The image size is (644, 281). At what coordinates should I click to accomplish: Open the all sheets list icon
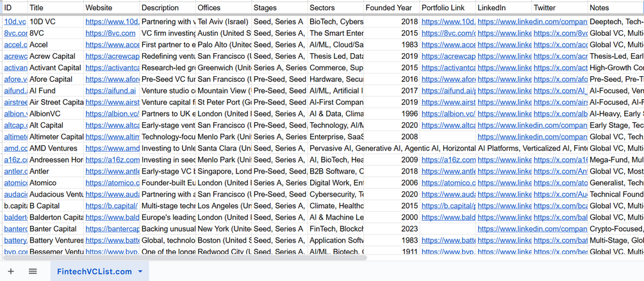(33, 271)
